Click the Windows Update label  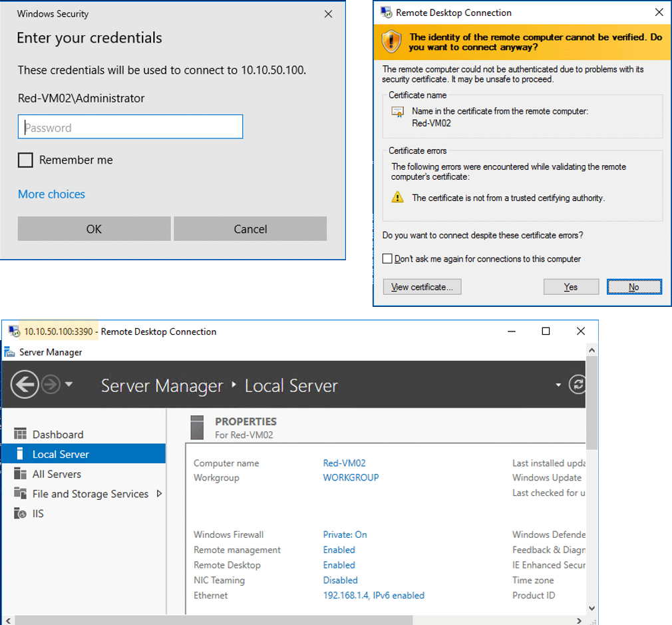[x=547, y=477]
